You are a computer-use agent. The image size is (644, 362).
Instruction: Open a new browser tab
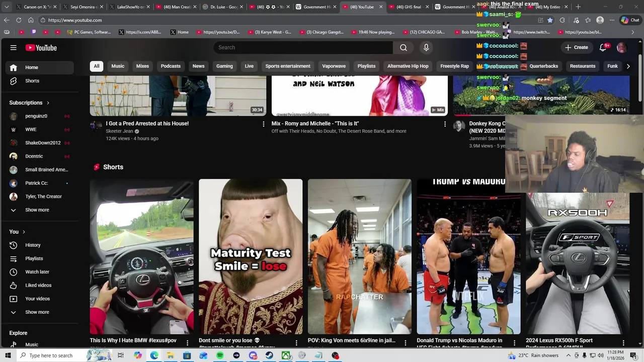coord(578,7)
